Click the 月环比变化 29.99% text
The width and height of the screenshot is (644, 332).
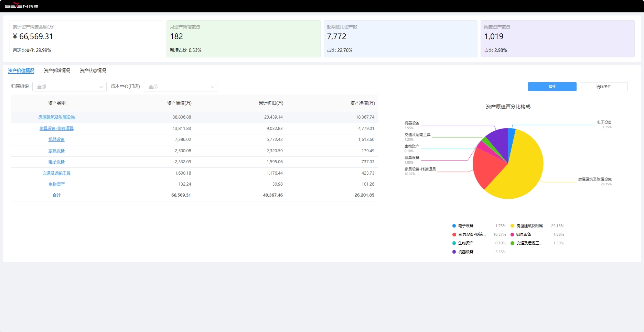32,50
